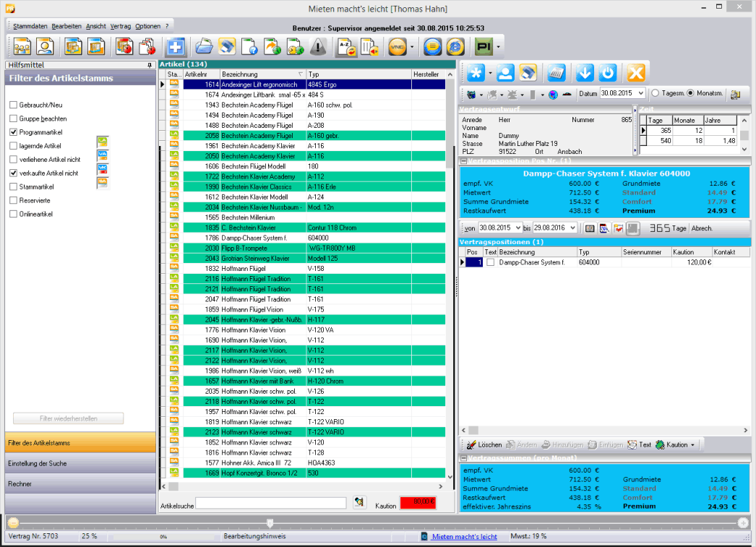Click the red apple crate toolbar icon
The width and height of the screenshot is (756, 547).
click(124, 47)
